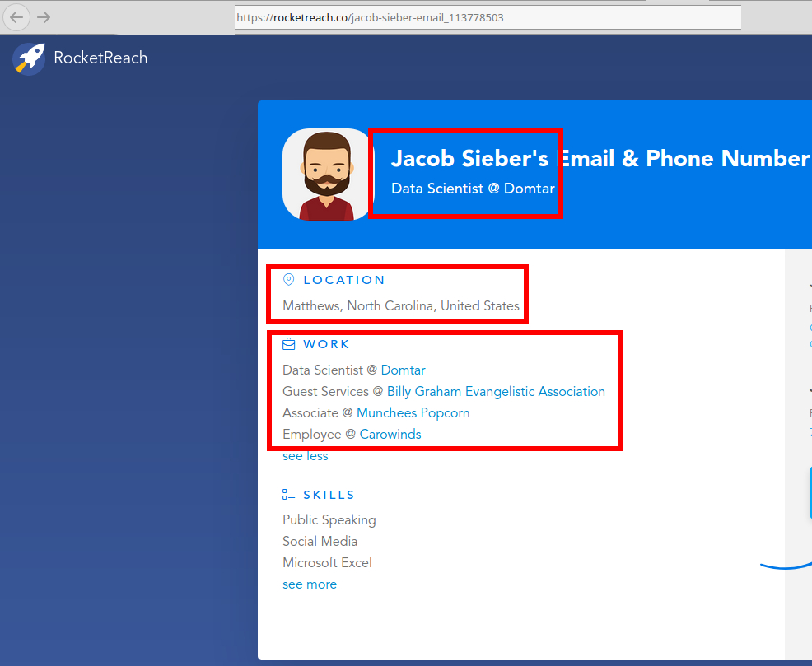
Task: Open the Carowinds company link
Action: (x=390, y=435)
